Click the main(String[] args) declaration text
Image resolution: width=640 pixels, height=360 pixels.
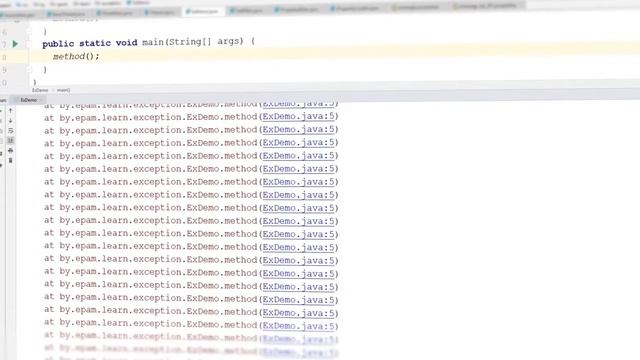pyautogui.click(x=193, y=42)
